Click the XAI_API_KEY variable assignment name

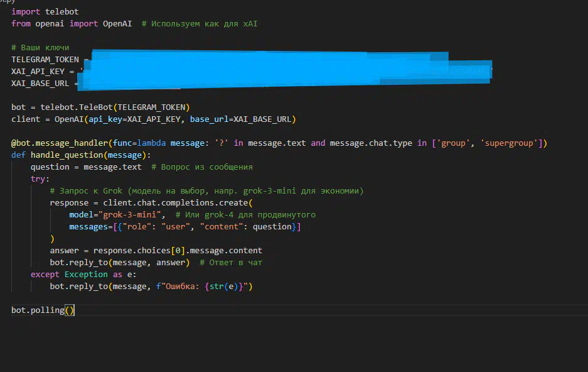click(38, 72)
